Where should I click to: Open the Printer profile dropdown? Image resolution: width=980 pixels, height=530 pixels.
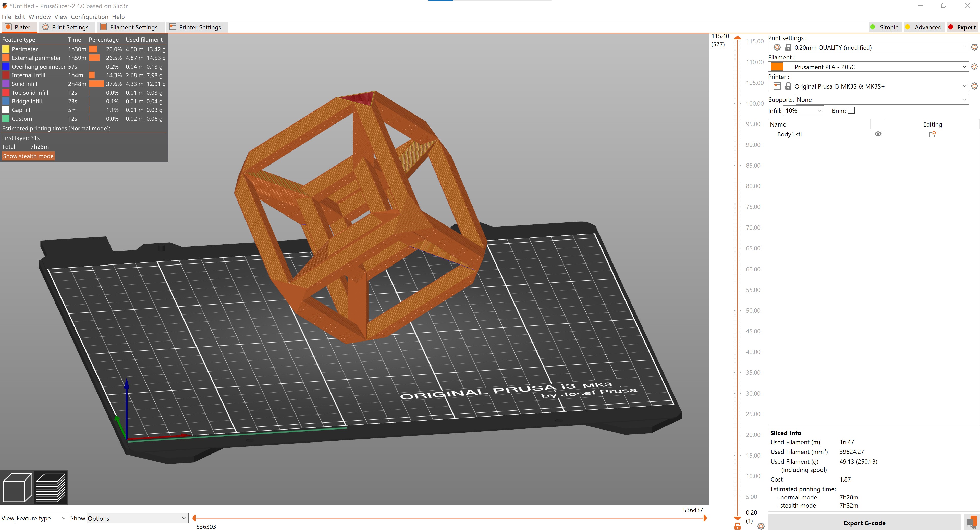point(868,86)
